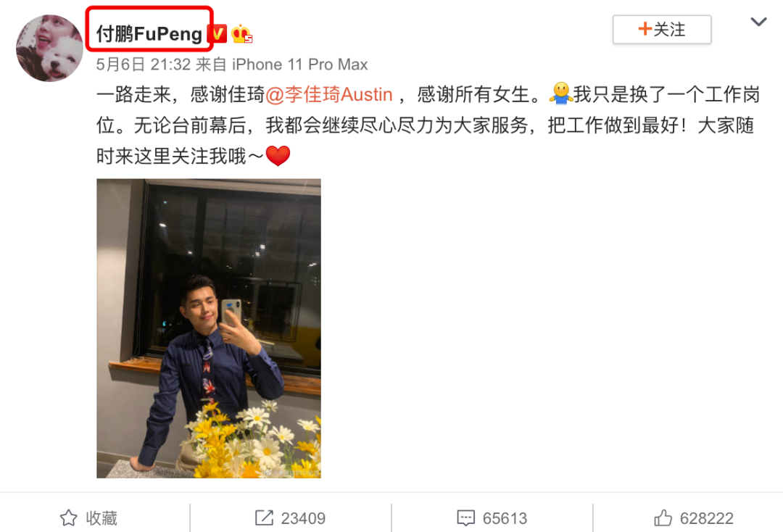Open comments via the speech bubble icon

pyautogui.click(x=466, y=518)
